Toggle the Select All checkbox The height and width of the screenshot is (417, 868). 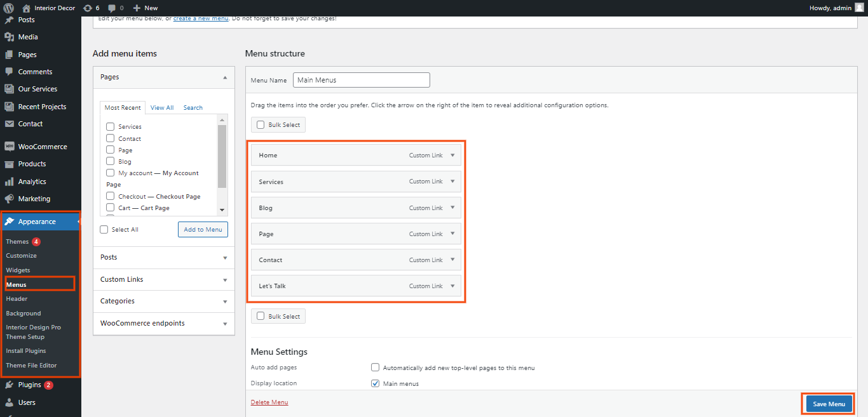tap(104, 230)
